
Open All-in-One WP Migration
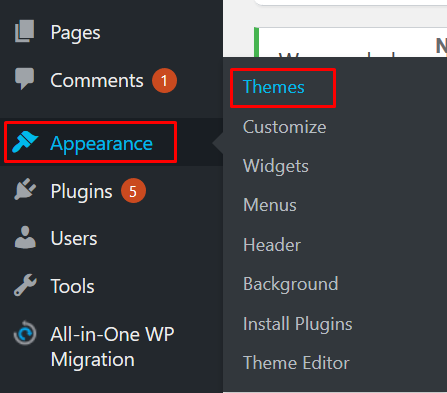pos(112,347)
